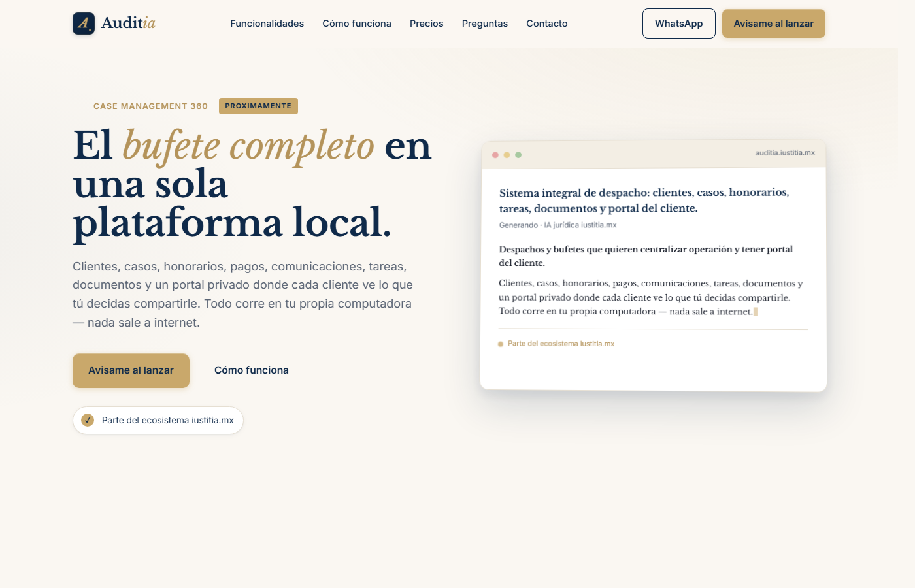Click the green dot in the mockup window
Image resolution: width=915 pixels, height=588 pixels.
click(518, 155)
